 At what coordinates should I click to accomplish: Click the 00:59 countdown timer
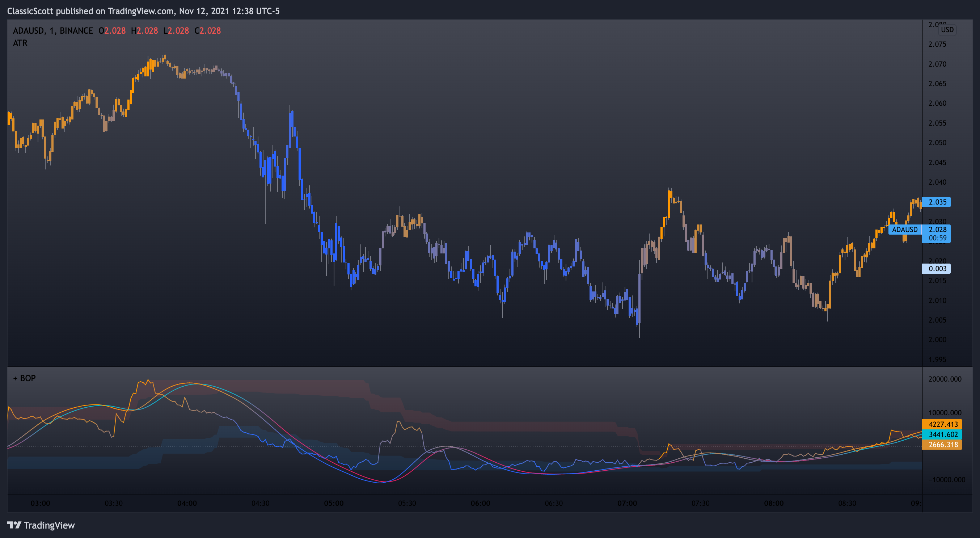937,238
